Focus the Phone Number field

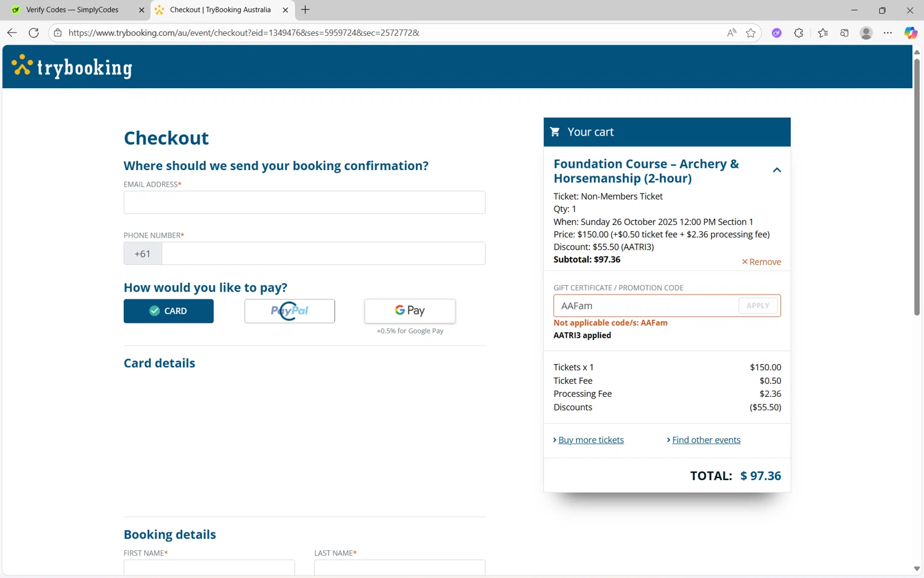[323, 253]
